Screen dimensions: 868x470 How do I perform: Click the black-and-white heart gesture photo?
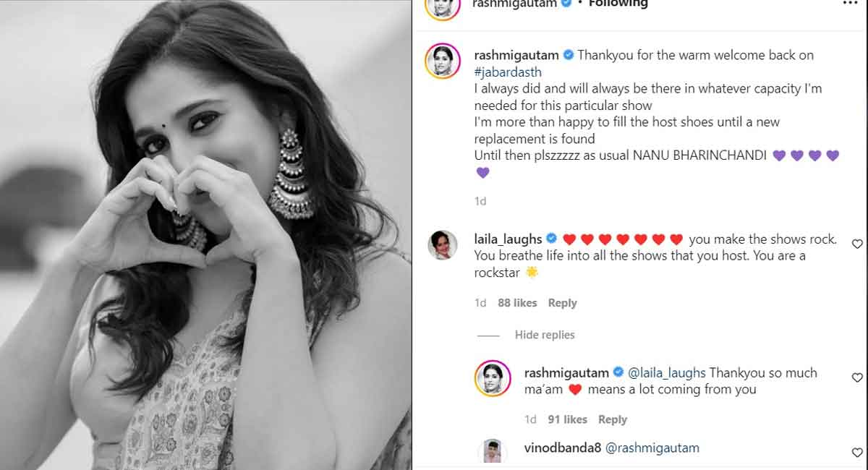tap(205, 235)
